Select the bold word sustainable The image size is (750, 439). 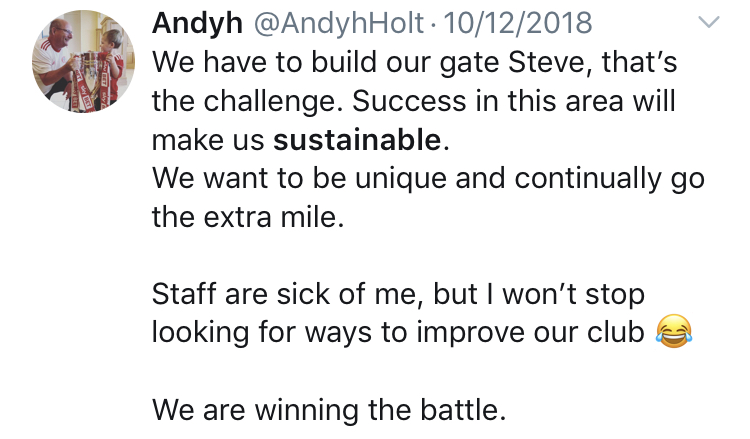pos(357,140)
